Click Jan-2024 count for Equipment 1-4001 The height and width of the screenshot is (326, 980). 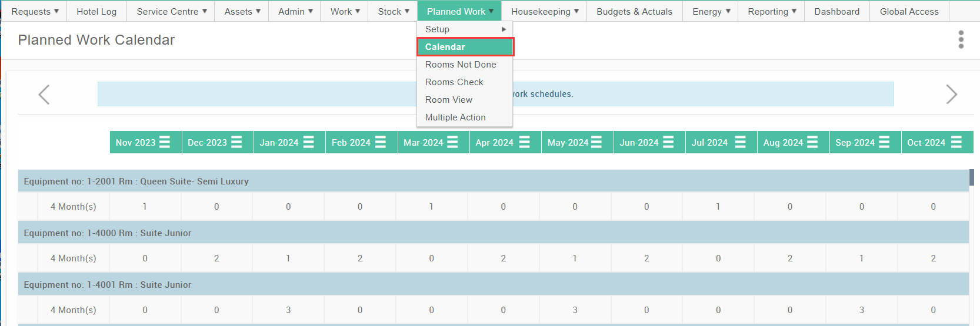288,310
